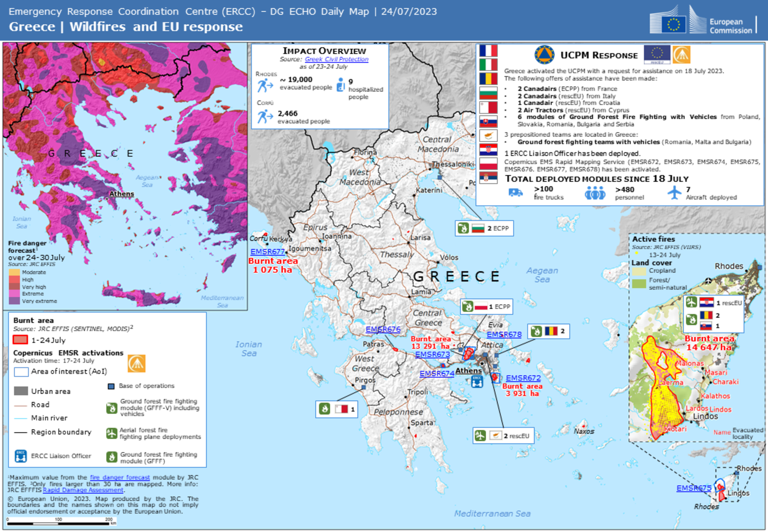Click the Bulgaria 2 ECPP module callout
The width and height of the screenshot is (768, 532).
(x=484, y=228)
